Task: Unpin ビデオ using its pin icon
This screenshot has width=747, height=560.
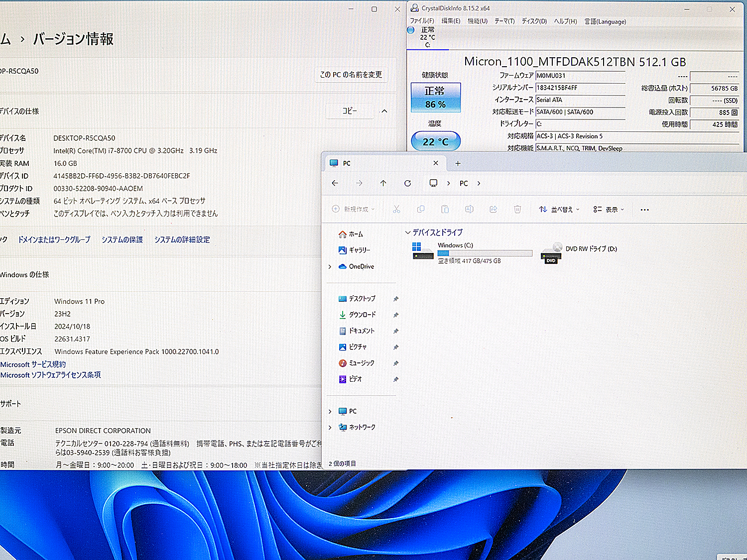Action: pyautogui.click(x=396, y=379)
